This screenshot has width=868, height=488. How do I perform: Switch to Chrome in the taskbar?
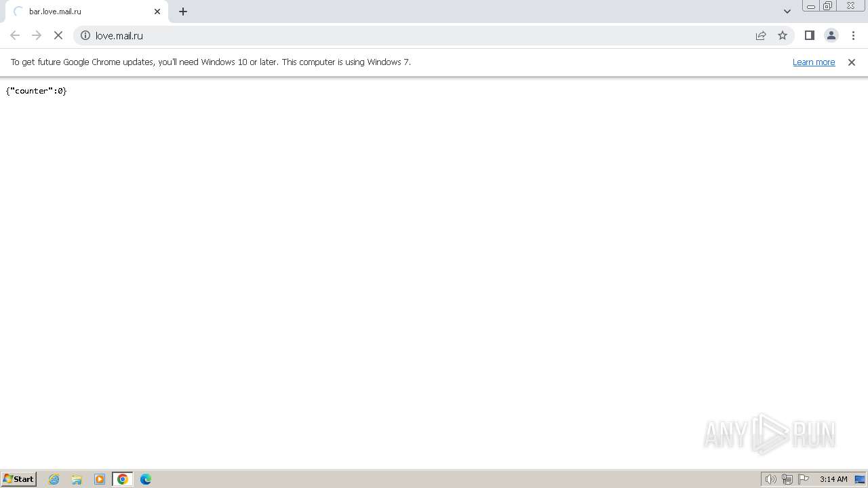[123, 479]
